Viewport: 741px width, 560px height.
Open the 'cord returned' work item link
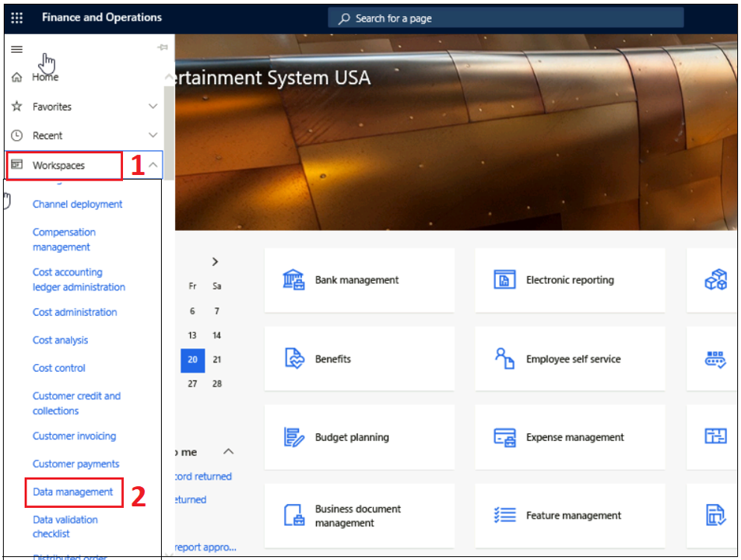[x=203, y=476]
